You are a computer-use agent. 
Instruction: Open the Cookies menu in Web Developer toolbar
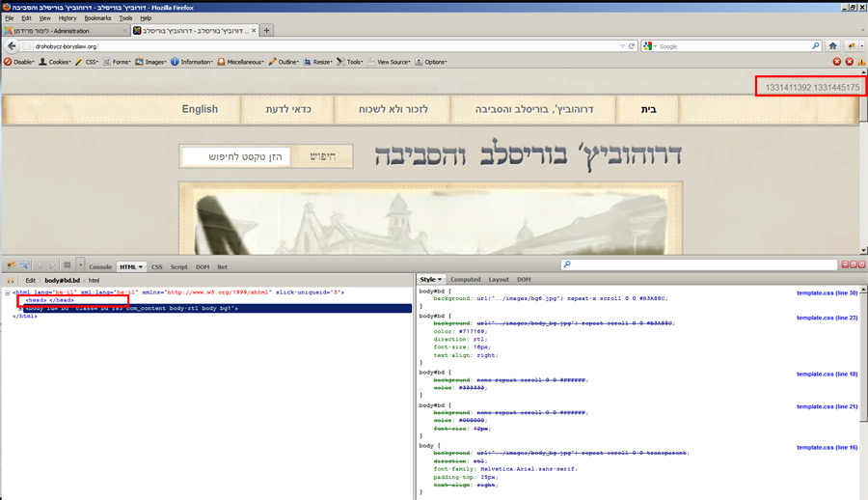tap(55, 62)
